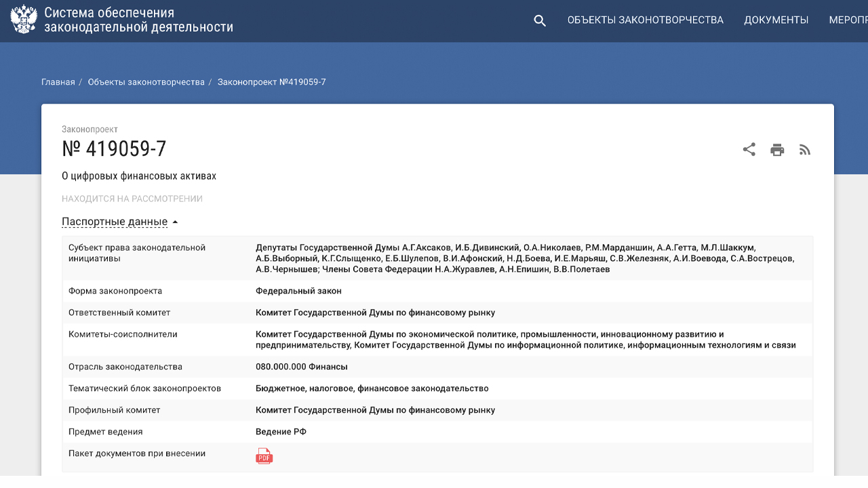Click the site title Система обеспечения законодательной деятельности
868x488 pixels.
(138, 20)
